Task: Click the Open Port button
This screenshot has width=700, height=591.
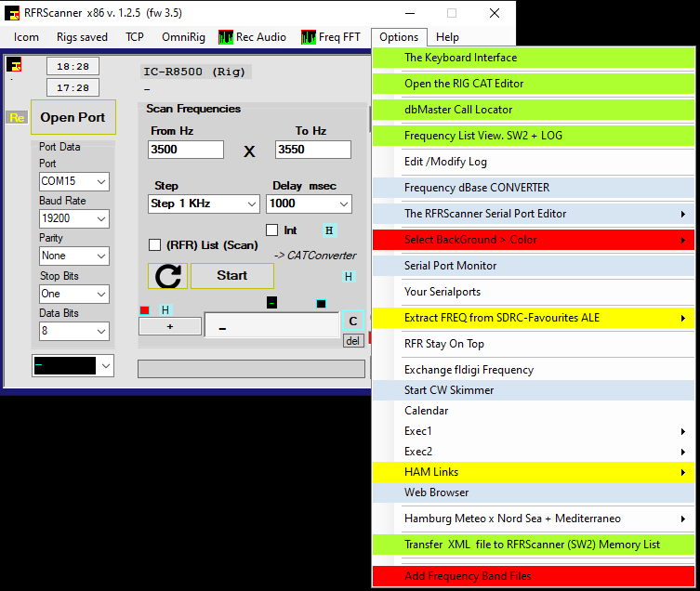Action: click(73, 117)
